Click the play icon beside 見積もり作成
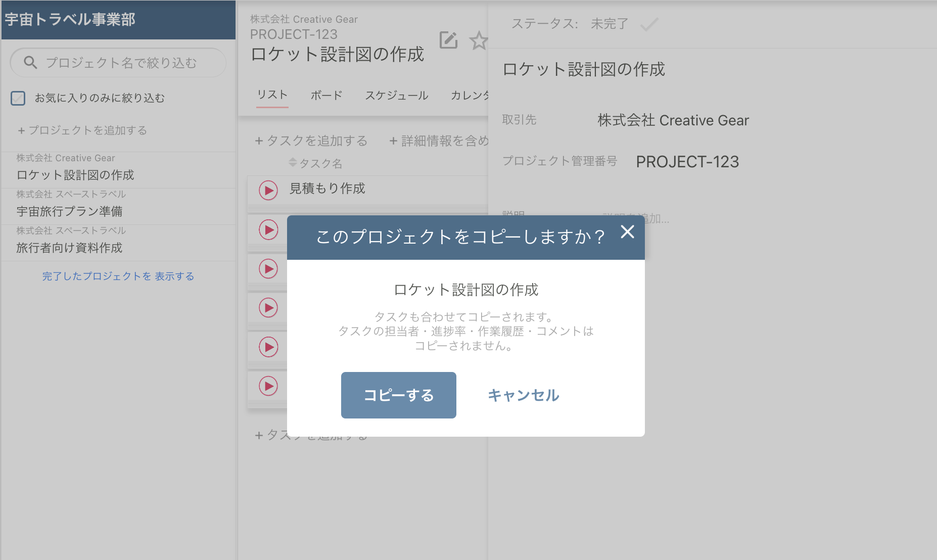Screen dimensions: 937x560 pos(268,191)
